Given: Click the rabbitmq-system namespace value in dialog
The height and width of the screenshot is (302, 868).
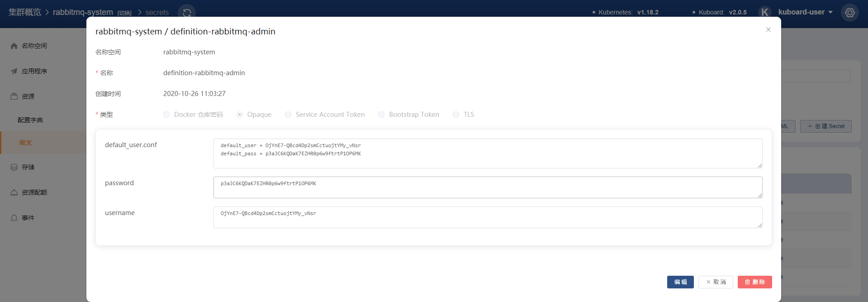Looking at the screenshot, I should 189,52.
